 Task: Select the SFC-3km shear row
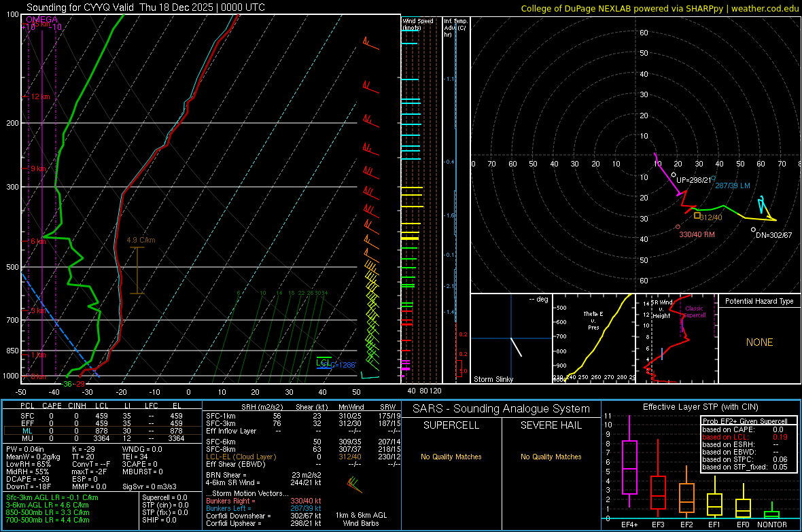[303, 423]
